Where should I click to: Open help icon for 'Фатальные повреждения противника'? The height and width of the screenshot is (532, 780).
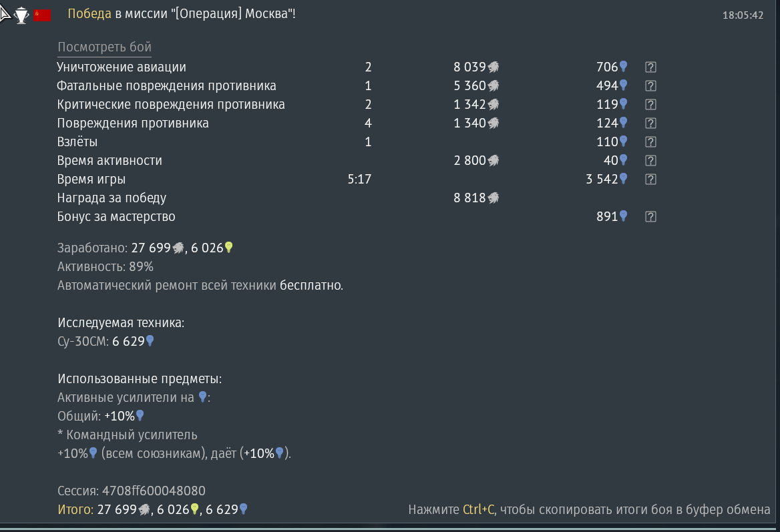pos(650,86)
